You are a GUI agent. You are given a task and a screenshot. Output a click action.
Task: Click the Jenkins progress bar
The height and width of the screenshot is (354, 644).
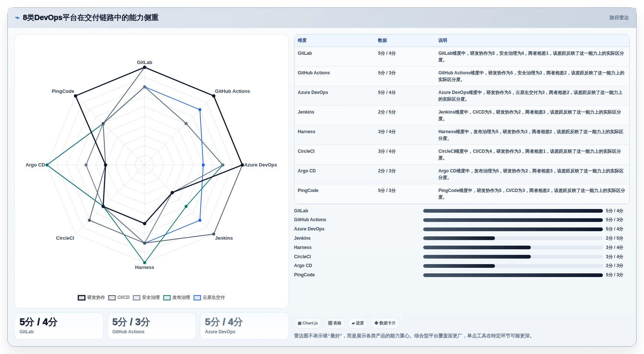click(513, 238)
